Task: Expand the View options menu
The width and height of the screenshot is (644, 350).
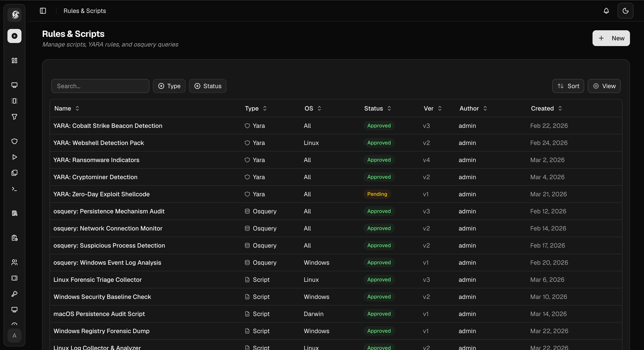Action: pyautogui.click(x=604, y=86)
